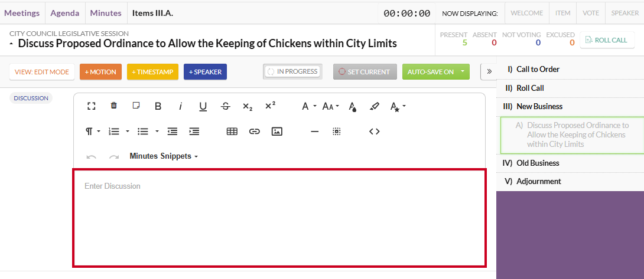Click the ROLL CALL button

click(x=607, y=40)
